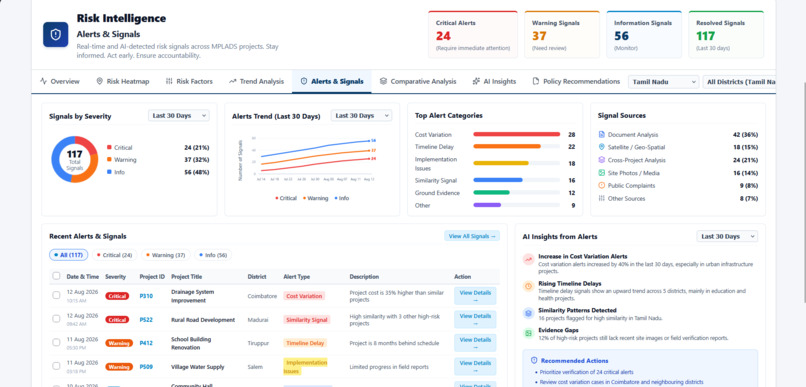This screenshot has height=387, width=806.
Task: Toggle the select-all checkbox in table header
Action: pyautogui.click(x=56, y=276)
